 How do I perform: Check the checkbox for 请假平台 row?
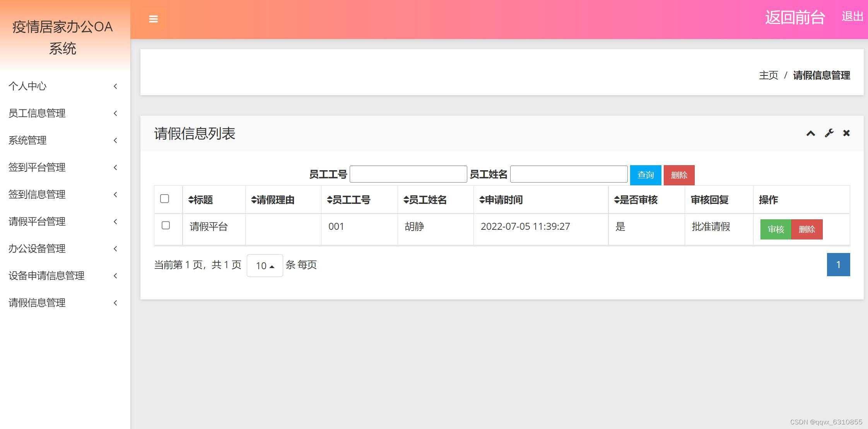tap(166, 225)
